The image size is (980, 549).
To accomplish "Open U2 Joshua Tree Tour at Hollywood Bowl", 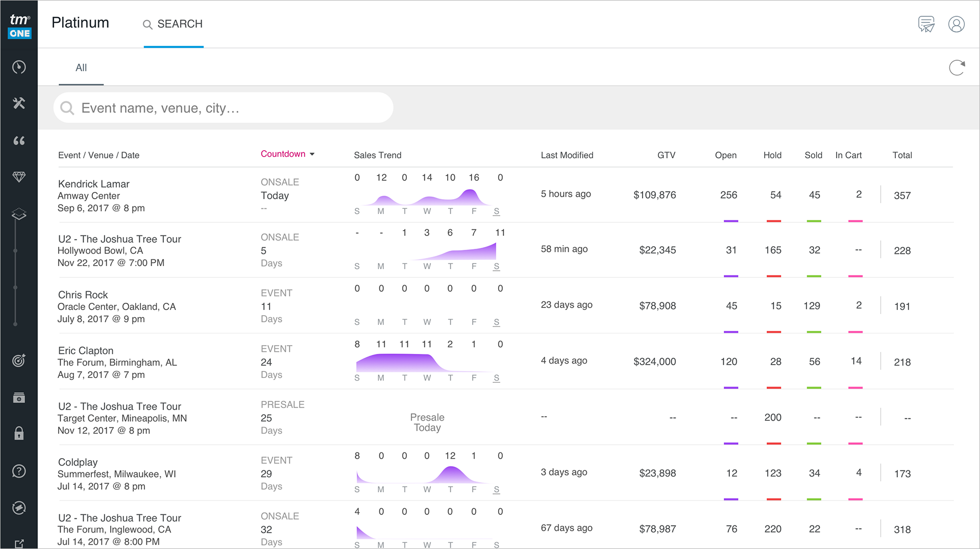I will 119,239.
